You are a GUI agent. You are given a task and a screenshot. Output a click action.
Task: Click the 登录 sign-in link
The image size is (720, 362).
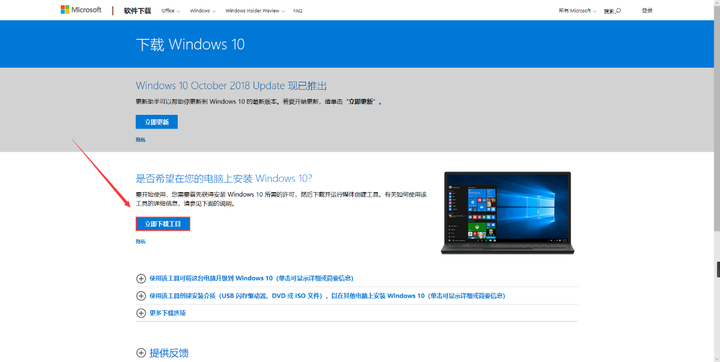pos(647,11)
